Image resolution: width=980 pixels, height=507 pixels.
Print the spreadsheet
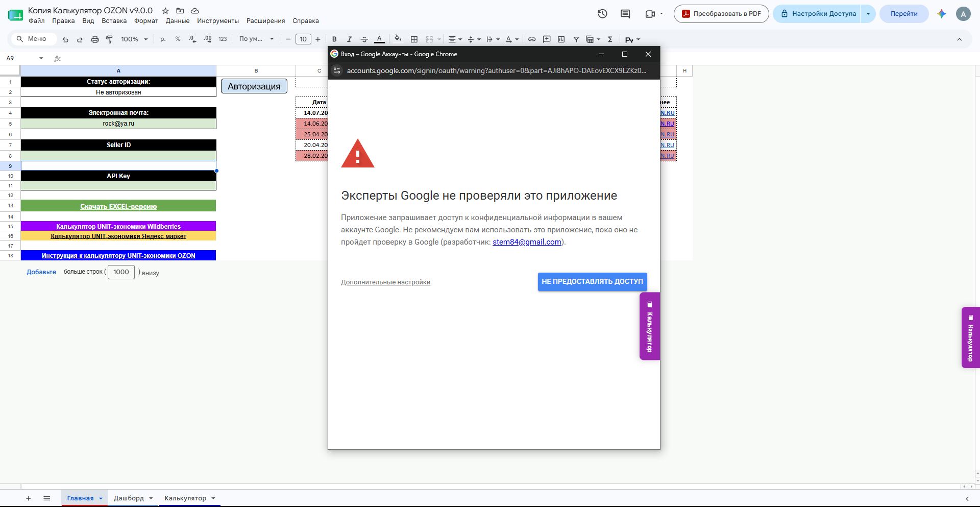[95, 39]
